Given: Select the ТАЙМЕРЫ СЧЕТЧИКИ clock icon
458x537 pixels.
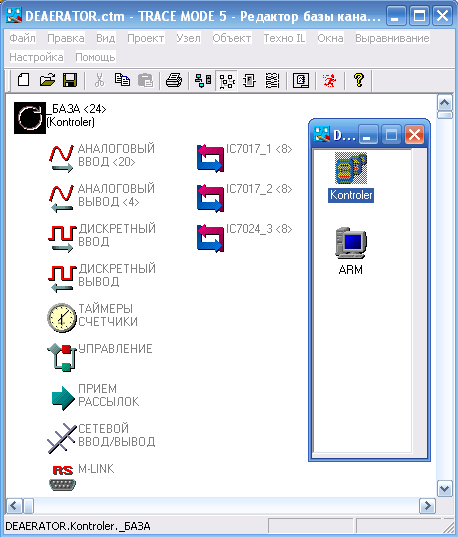Looking at the screenshot, I should pos(62,317).
